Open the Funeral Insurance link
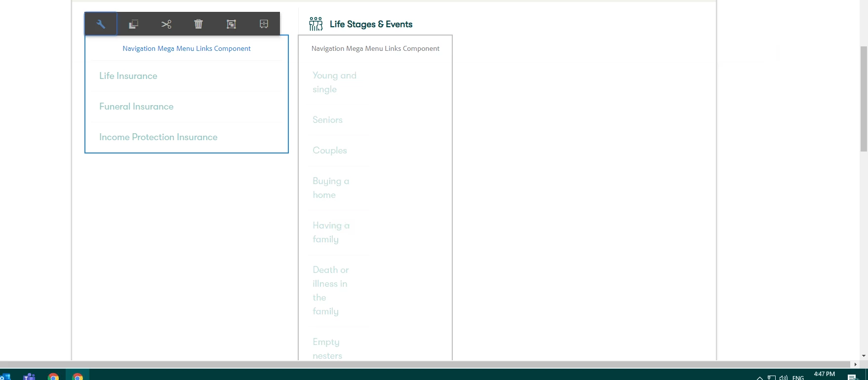This screenshot has height=380, width=868. point(136,107)
